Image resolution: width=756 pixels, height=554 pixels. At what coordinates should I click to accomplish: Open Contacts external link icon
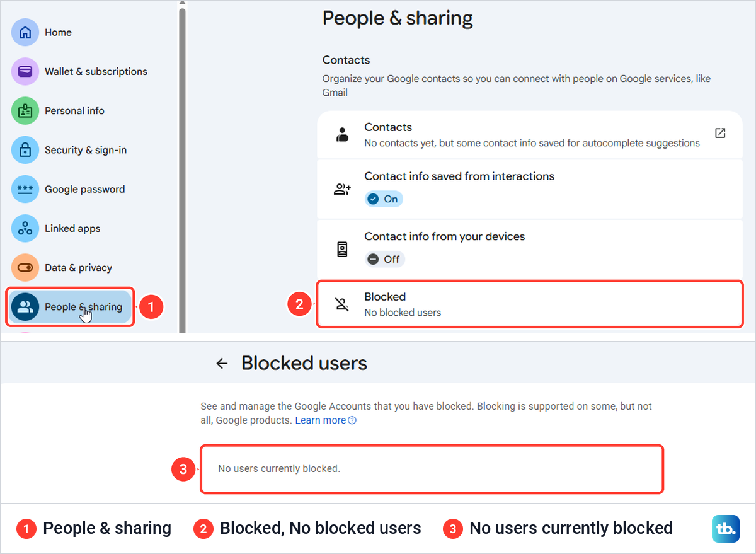[x=720, y=133]
